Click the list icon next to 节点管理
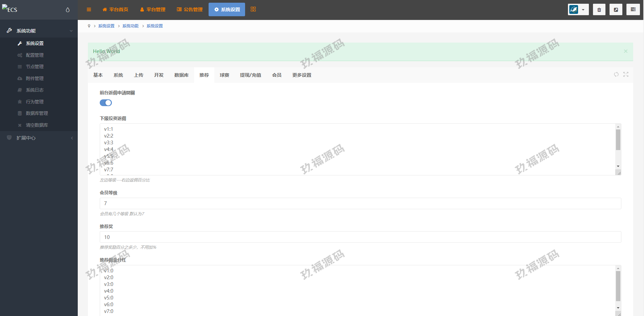644x316 pixels. (x=20, y=67)
